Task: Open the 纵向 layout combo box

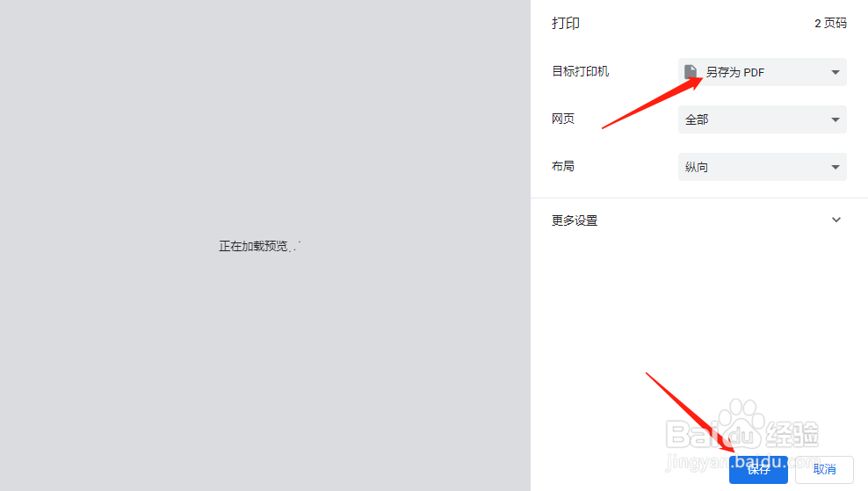Action: [x=763, y=167]
